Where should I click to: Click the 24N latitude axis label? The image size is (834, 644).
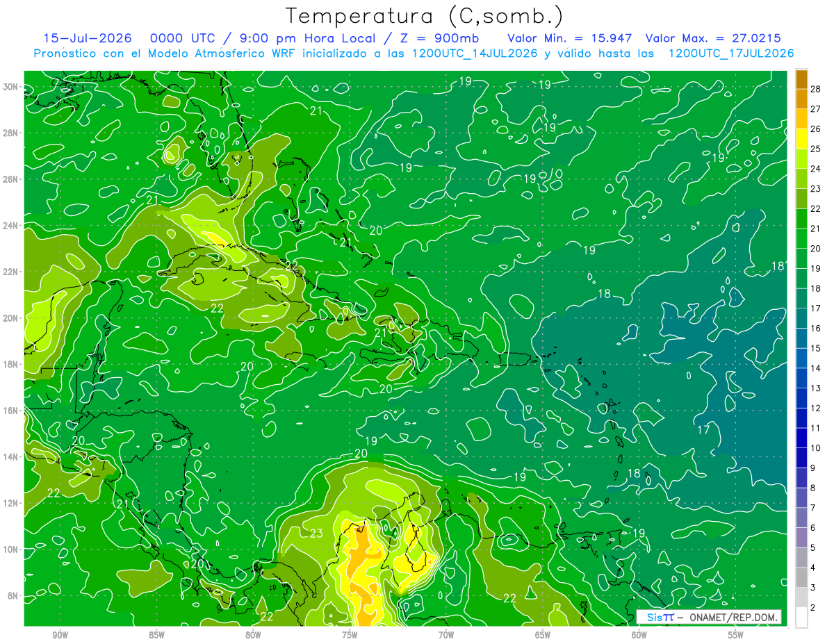[12, 225]
